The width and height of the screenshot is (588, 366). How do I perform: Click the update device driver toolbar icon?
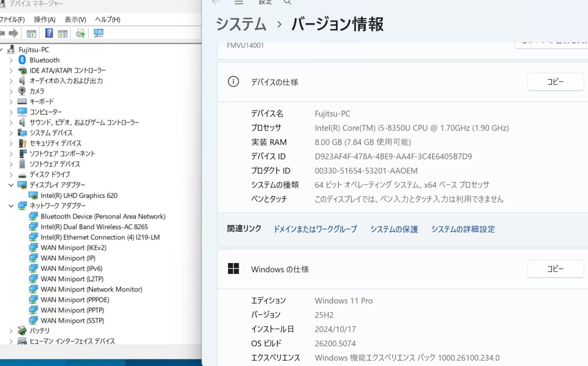80,33
